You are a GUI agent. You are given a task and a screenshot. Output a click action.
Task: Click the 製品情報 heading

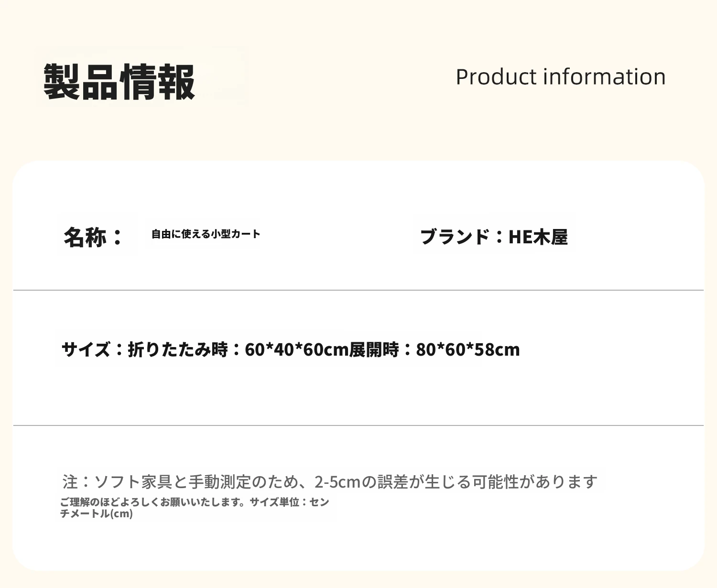pyautogui.click(x=119, y=82)
